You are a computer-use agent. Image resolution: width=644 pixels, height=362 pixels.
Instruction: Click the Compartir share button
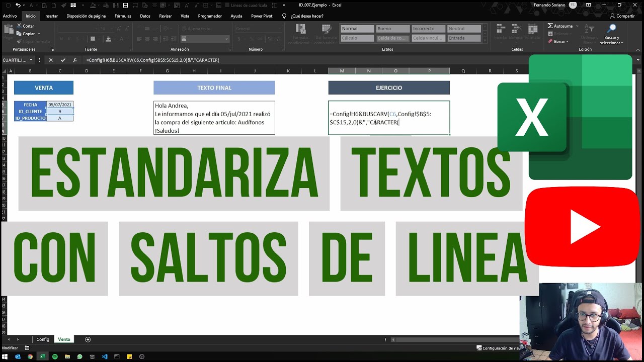(x=622, y=16)
